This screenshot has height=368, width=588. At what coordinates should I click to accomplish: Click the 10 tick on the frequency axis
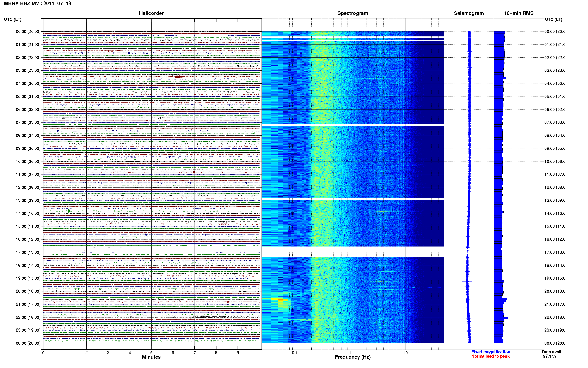405,353
